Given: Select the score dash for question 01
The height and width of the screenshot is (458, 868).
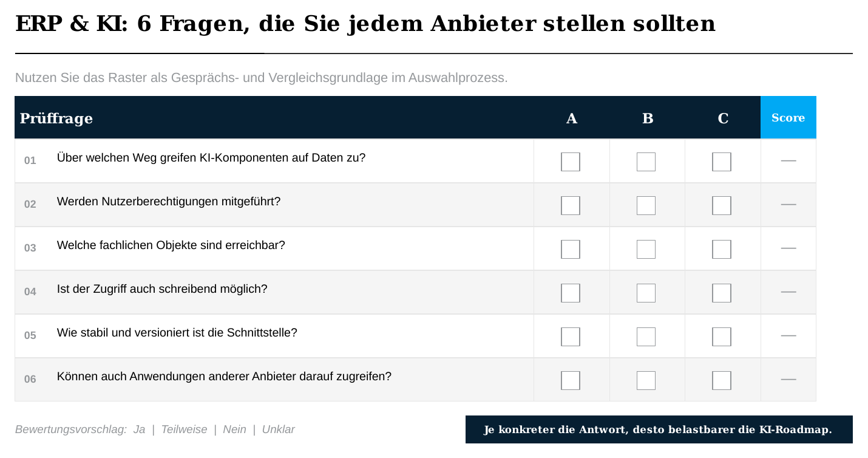Looking at the screenshot, I should [x=788, y=161].
